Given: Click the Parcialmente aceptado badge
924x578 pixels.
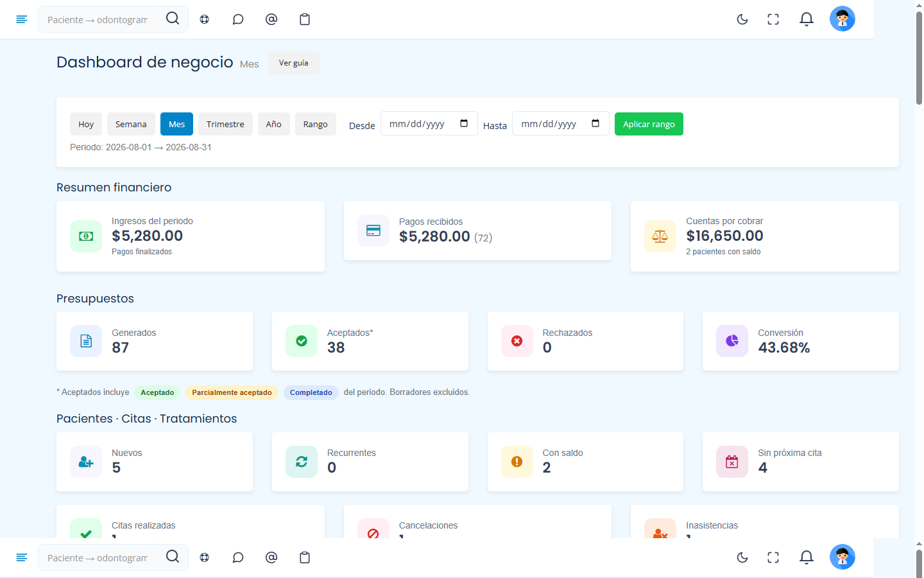Looking at the screenshot, I should [x=232, y=392].
